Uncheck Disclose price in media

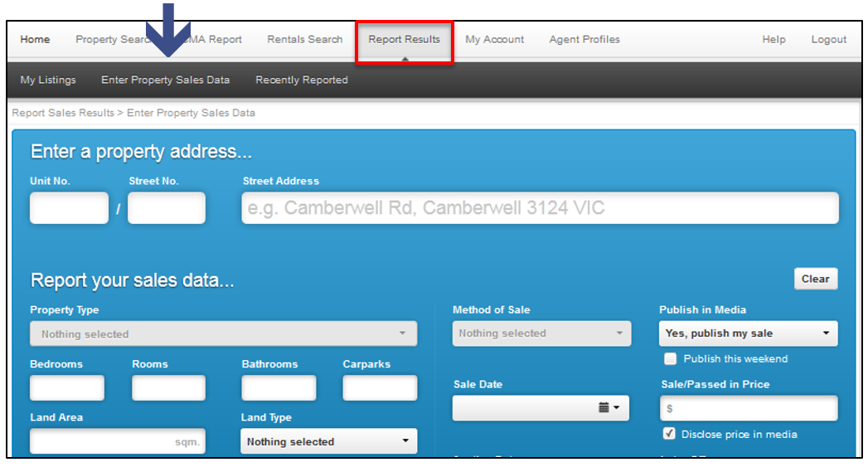[x=671, y=434]
